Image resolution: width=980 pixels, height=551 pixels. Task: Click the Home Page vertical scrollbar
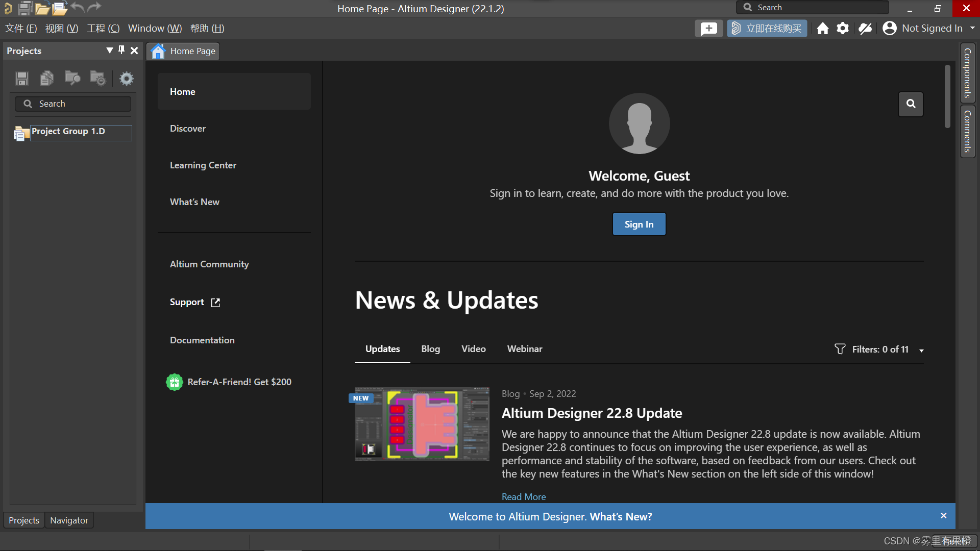coord(947,96)
